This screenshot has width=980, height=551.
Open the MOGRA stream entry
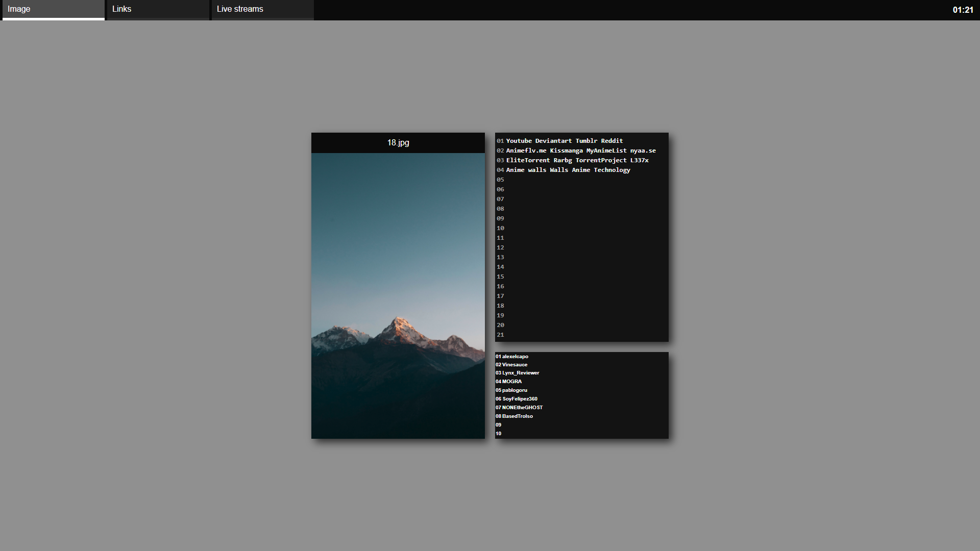point(511,382)
